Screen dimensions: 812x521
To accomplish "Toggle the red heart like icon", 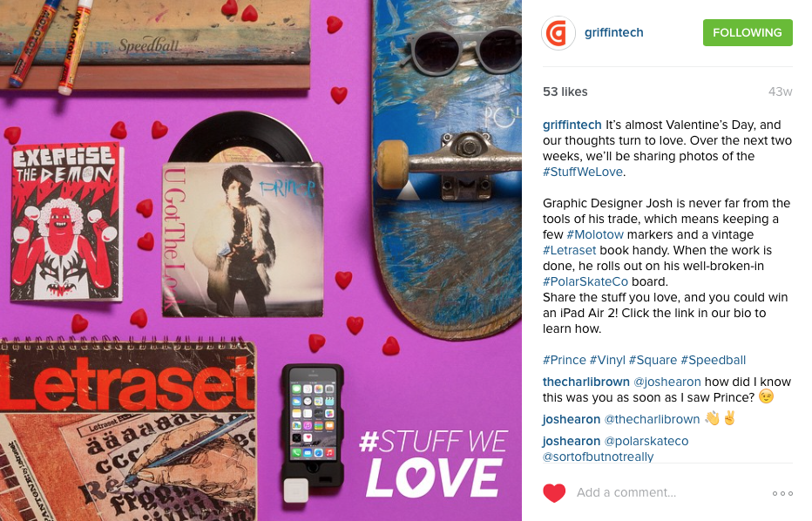I will point(553,492).
